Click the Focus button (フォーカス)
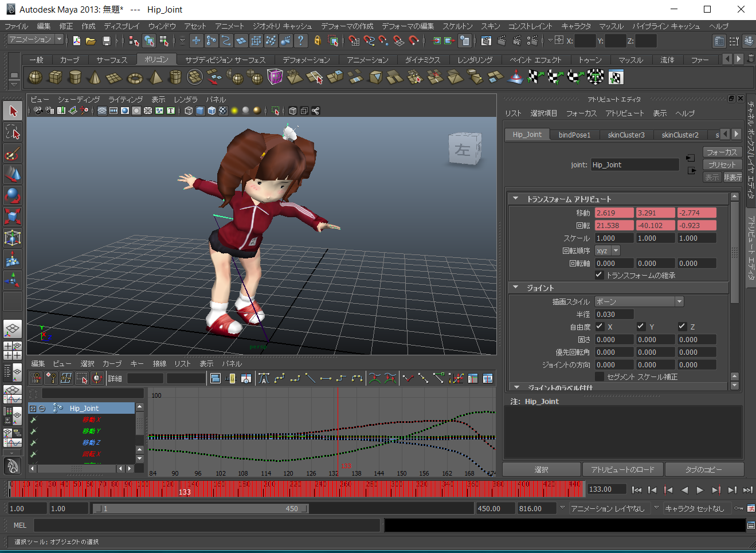 pos(722,152)
